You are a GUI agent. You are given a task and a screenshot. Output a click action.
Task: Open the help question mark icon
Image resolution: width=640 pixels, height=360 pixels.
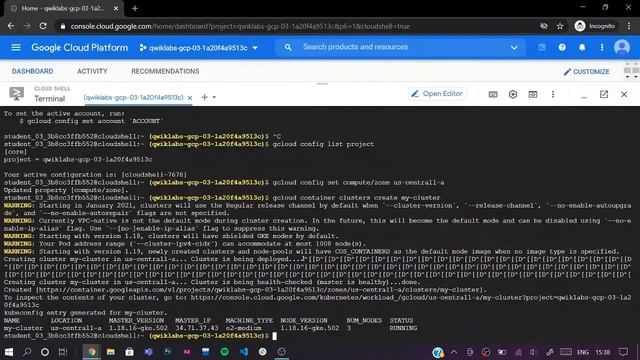click(x=562, y=47)
